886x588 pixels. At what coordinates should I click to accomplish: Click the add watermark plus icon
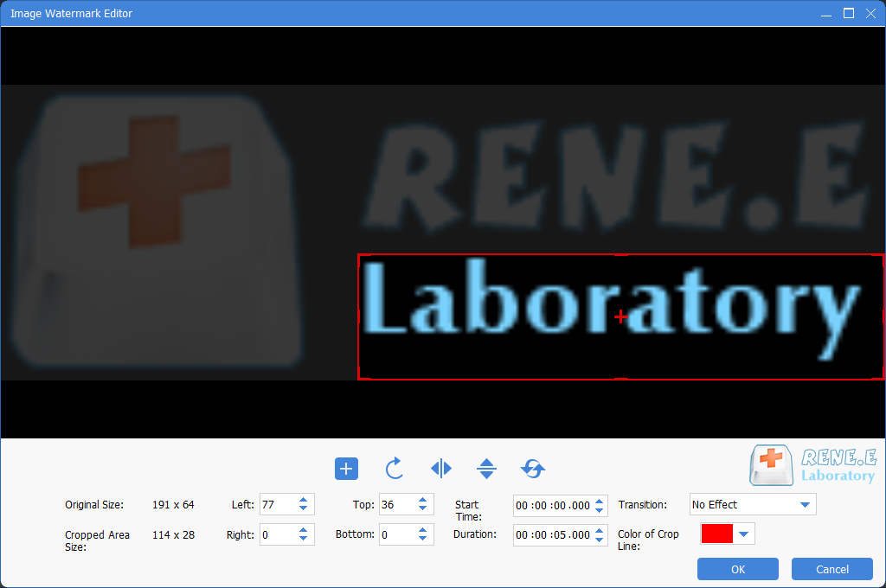pos(346,469)
